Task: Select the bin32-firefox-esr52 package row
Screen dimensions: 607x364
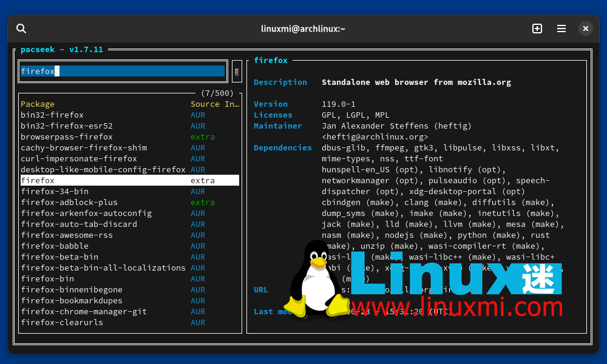Action: pos(130,126)
